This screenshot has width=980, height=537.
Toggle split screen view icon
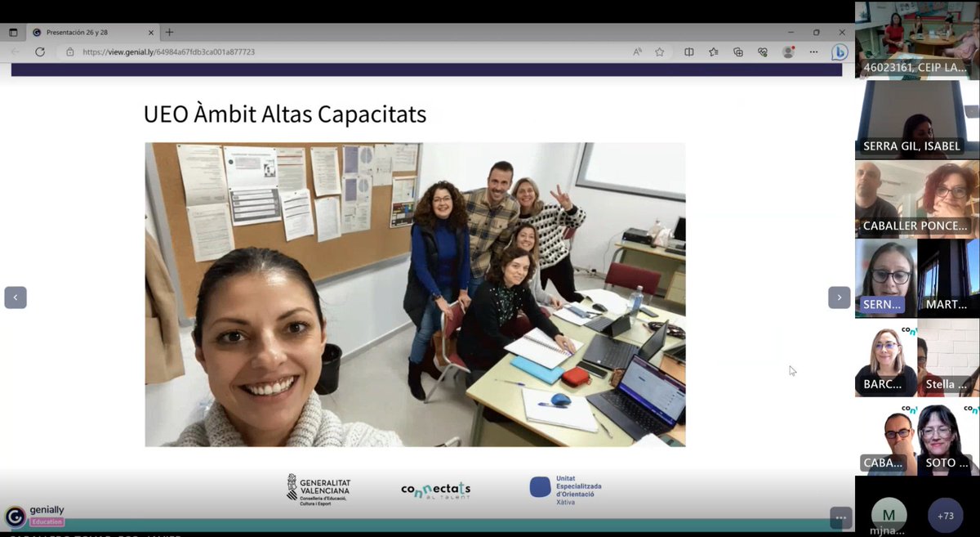pos(689,51)
